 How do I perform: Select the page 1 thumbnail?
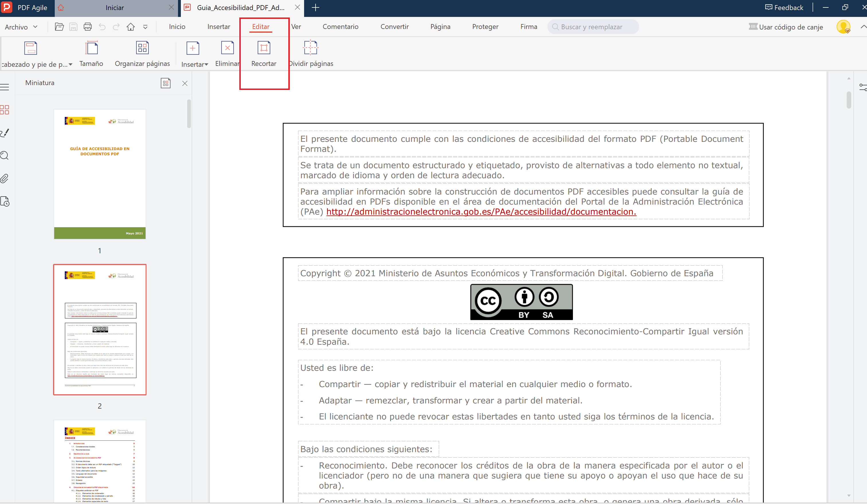(x=100, y=174)
